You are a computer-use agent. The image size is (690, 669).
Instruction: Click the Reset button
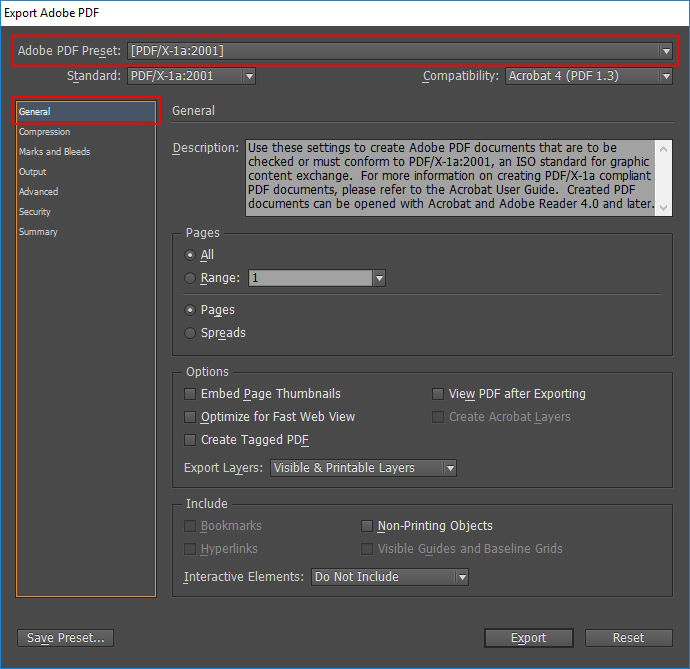[x=629, y=638]
